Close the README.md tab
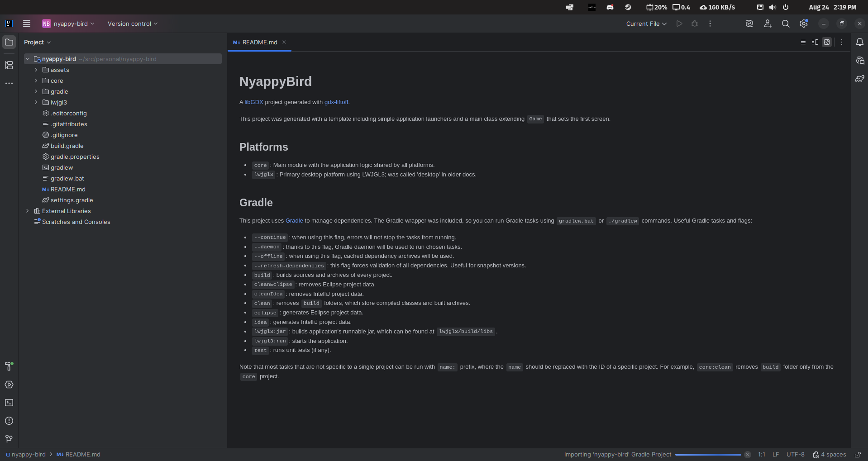 click(284, 42)
